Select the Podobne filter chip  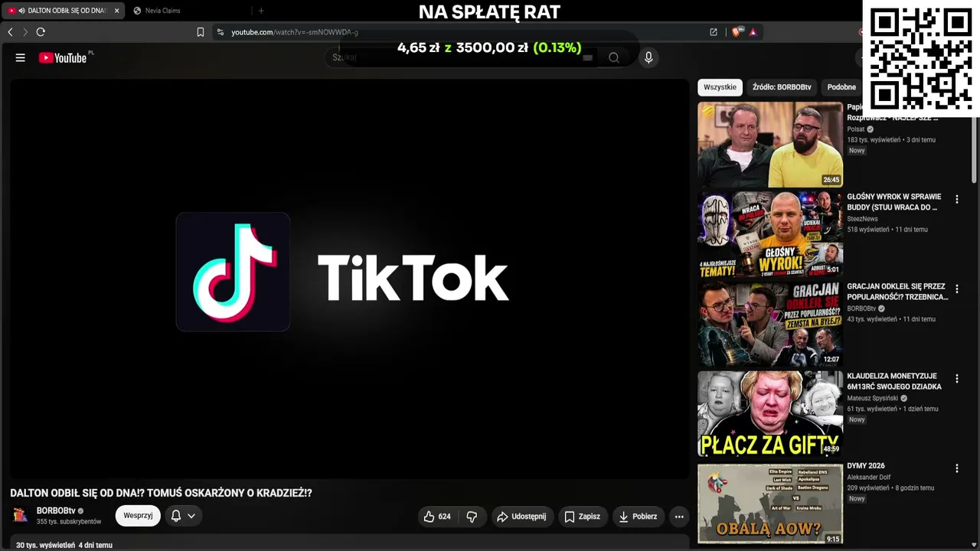click(841, 87)
